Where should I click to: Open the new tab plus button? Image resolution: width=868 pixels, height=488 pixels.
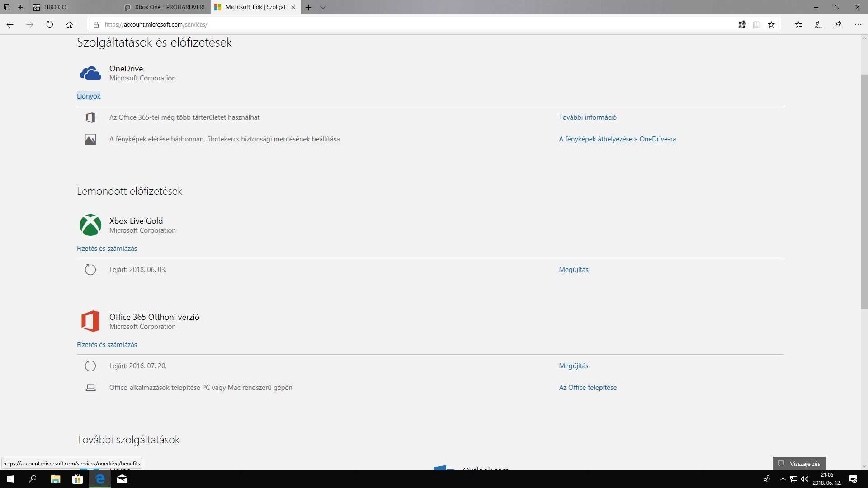(308, 7)
